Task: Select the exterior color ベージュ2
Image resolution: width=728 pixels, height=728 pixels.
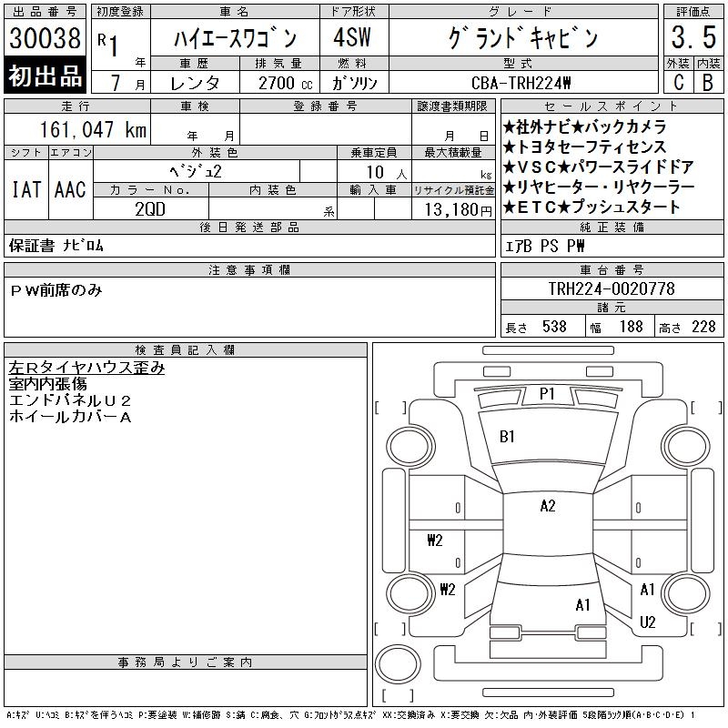Action: 196,172
